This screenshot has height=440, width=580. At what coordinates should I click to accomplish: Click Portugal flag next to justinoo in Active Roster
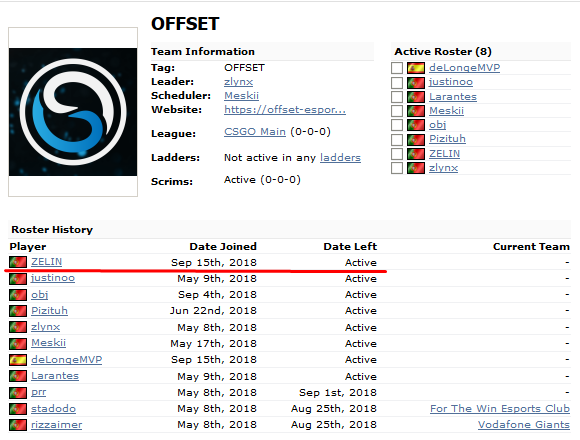[x=416, y=82]
